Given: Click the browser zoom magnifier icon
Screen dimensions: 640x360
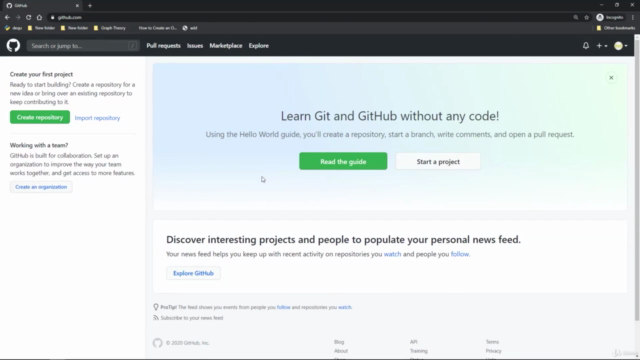Looking at the screenshot, I should 576,18.
